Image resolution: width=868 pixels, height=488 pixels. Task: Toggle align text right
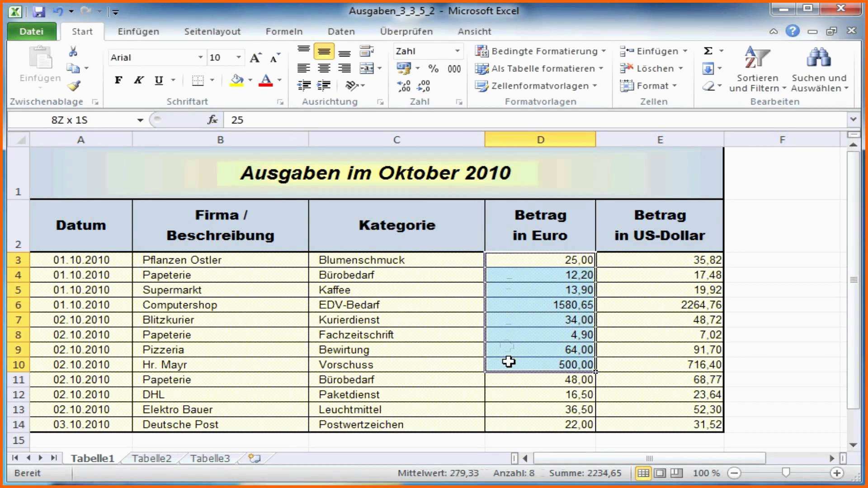click(x=344, y=68)
